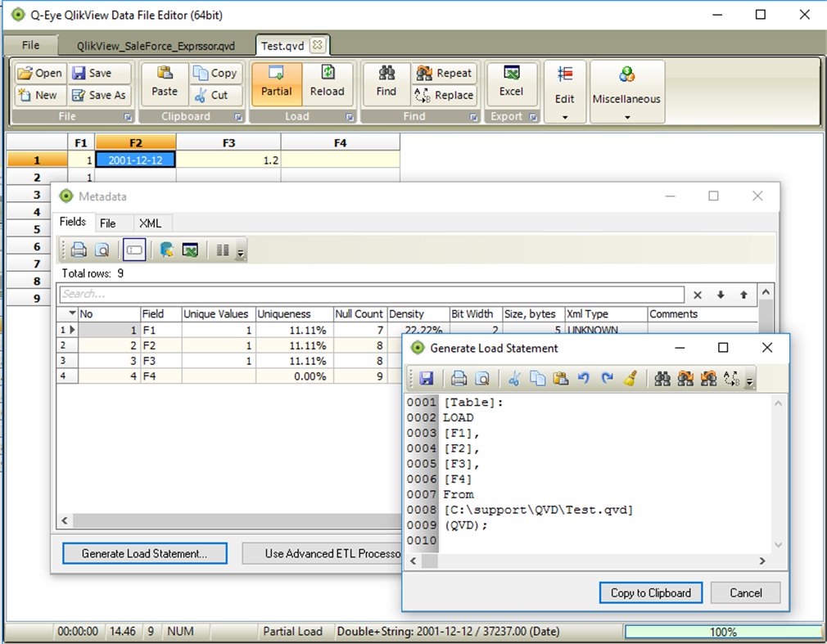This screenshot has width=827, height=644.
Task: Switch to QlikView_SaleForce_Exprssor.qvd tab
Action: point(156,46)
